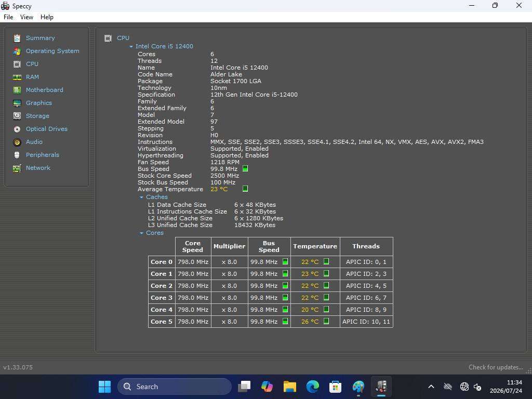Collapse the Intel Core i5 12400 node

(x=131, y=46)
